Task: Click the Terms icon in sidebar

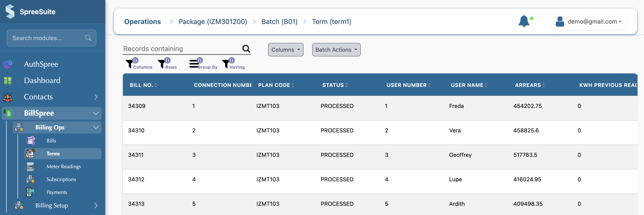Action: click(x=30, y=154)
